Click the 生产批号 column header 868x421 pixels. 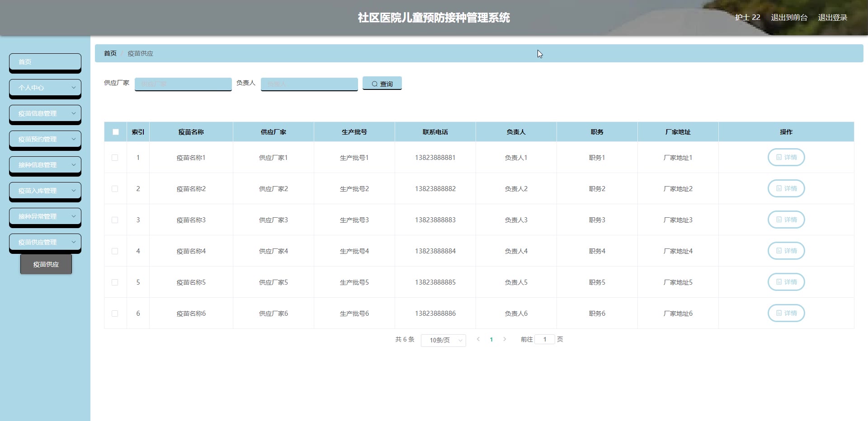[354, 132]
